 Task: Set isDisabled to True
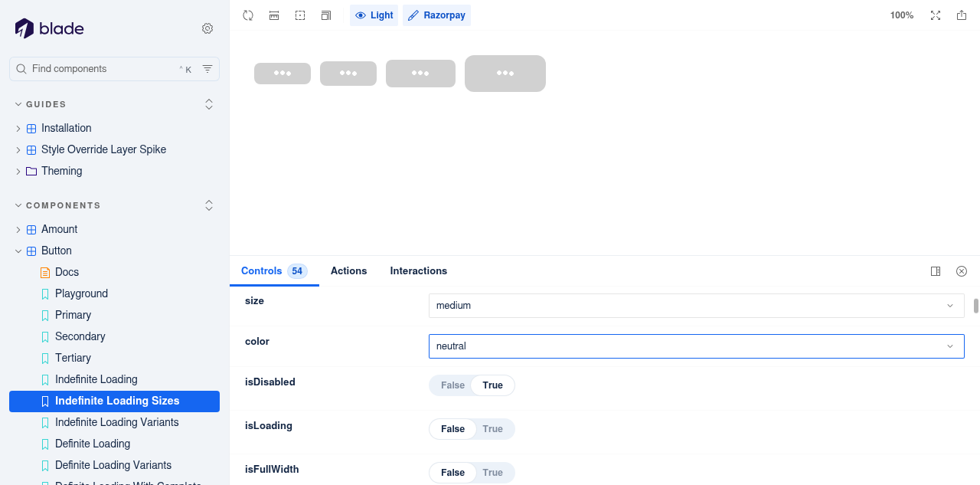click(x=492, y=385)
